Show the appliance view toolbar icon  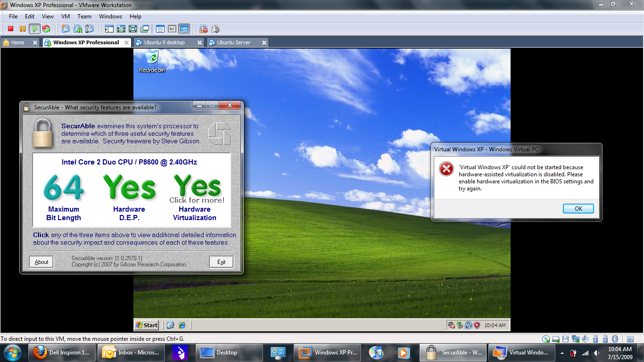pyautogui.click(x=172, y=29)
